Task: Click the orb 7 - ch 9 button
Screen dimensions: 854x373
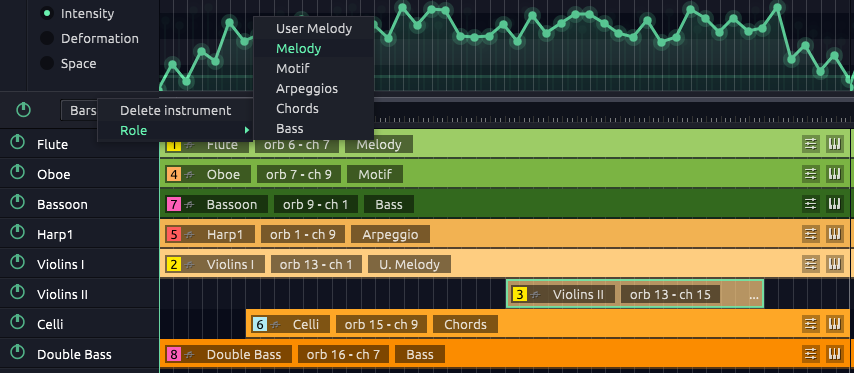Action: pos(299,174)
